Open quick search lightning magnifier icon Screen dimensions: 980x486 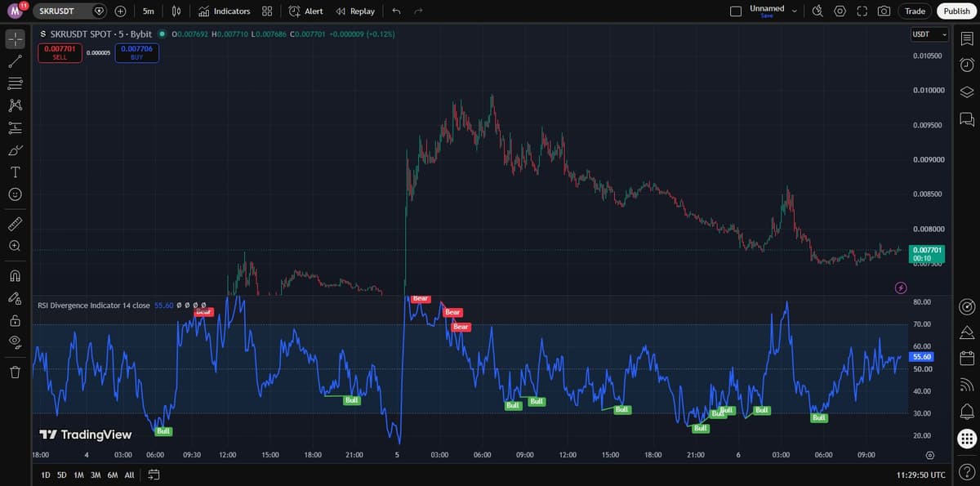(818, 11)
